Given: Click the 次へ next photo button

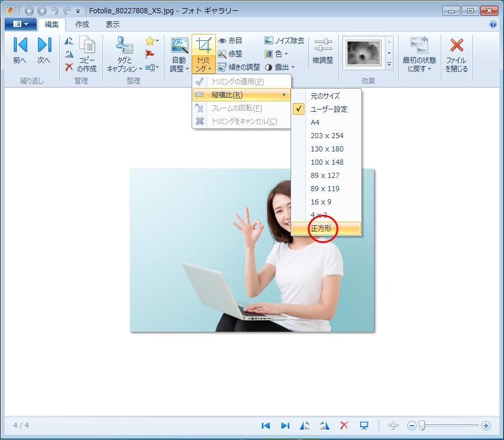Looking at the screenshot, I should 44,52.
